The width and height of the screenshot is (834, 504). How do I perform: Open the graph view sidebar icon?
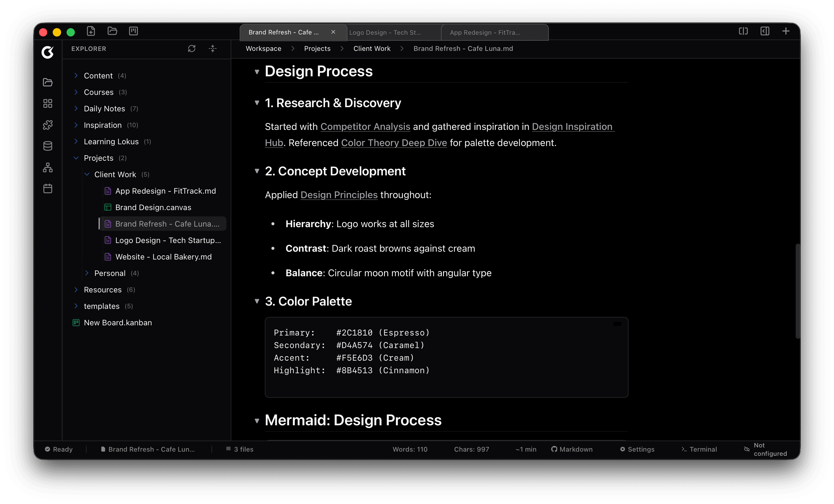pyautogui.click(x=48, y=167)
